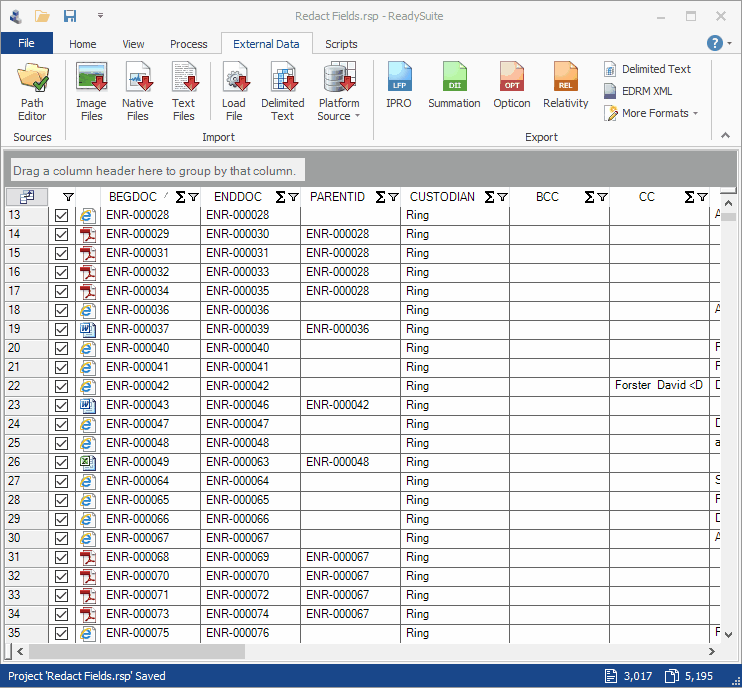Toggle checkbox for ENR-000075 row
The height and width of the screenshot is (688, 742).
(62, 633)
